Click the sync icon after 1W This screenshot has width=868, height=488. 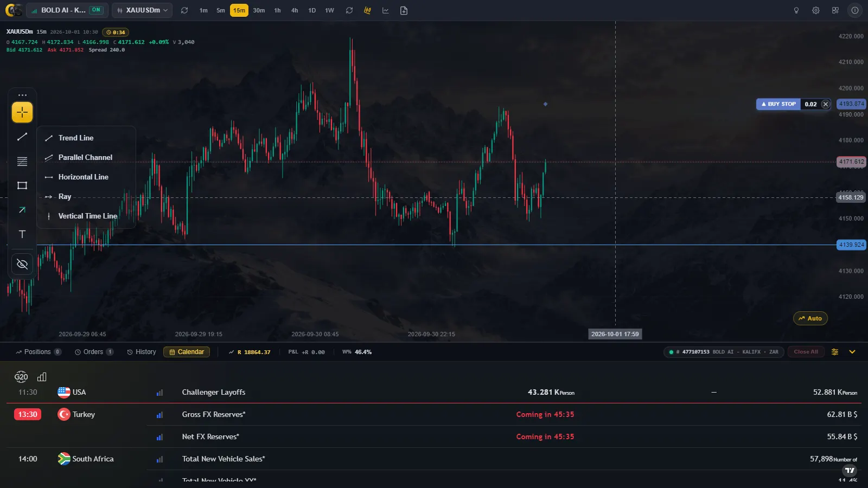tap(349, 10)
